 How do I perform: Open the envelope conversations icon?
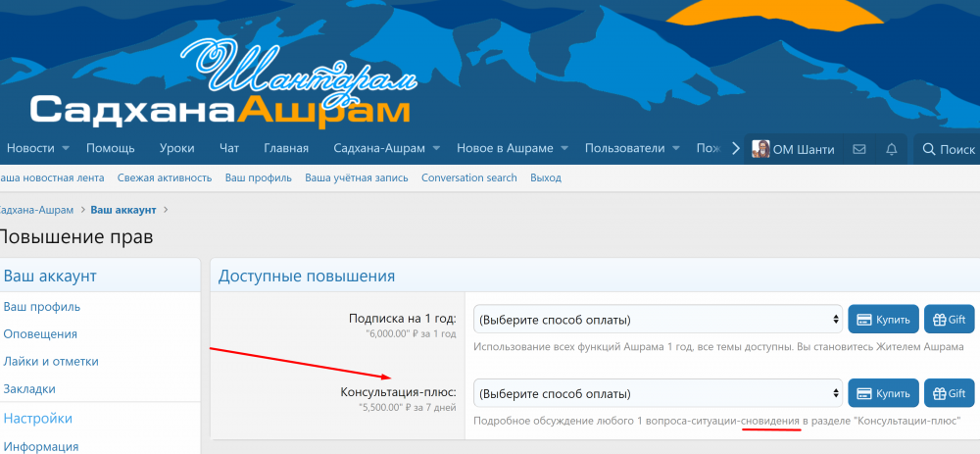pyautogui.click(x=859, y=149)
